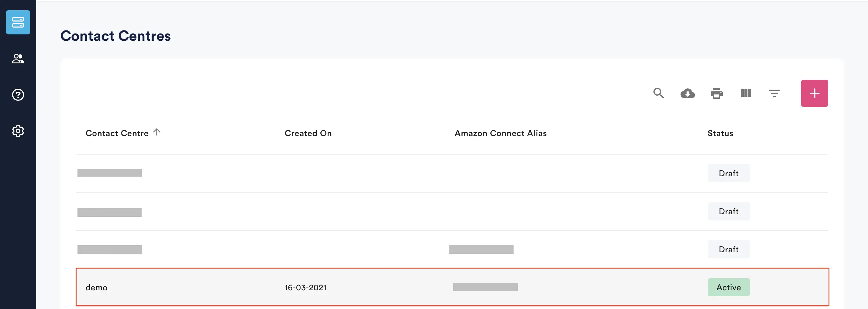
Task: Print the table using printer icon
Action: pyautogui.click(x=716, y=93)
